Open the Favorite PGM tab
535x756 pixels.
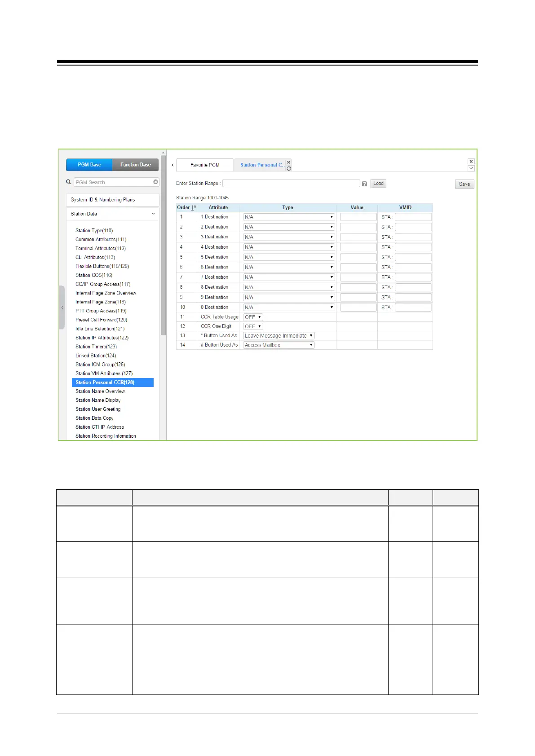click(x=205, y=165)
